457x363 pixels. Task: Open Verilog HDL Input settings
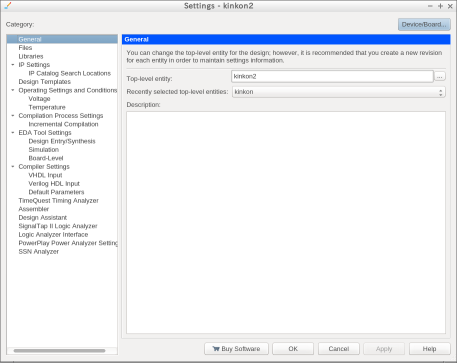54,184
